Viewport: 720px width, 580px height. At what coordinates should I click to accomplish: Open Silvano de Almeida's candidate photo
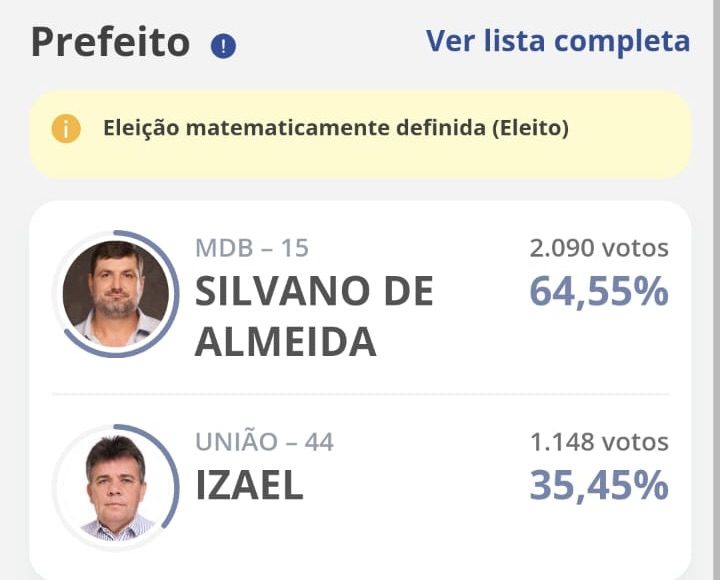pos(115,293)
